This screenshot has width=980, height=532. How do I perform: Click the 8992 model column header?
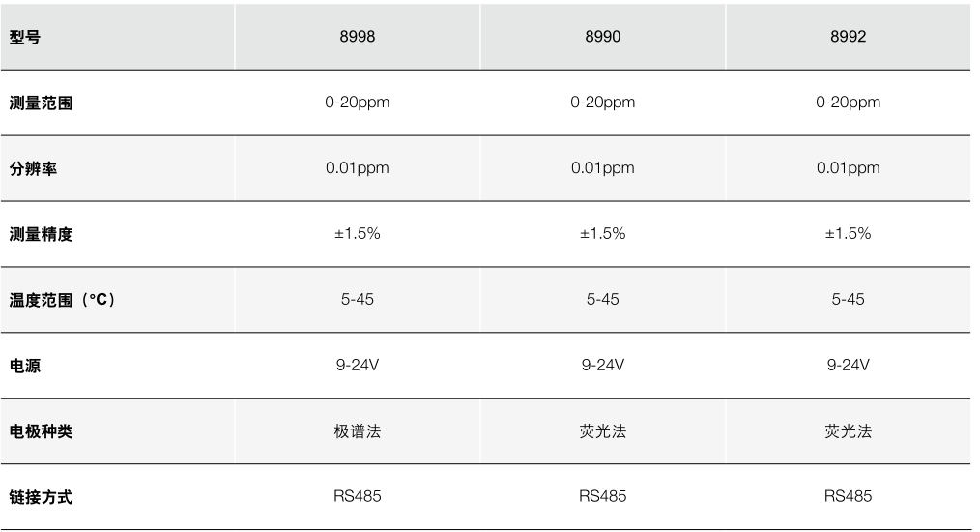[848, 38]
